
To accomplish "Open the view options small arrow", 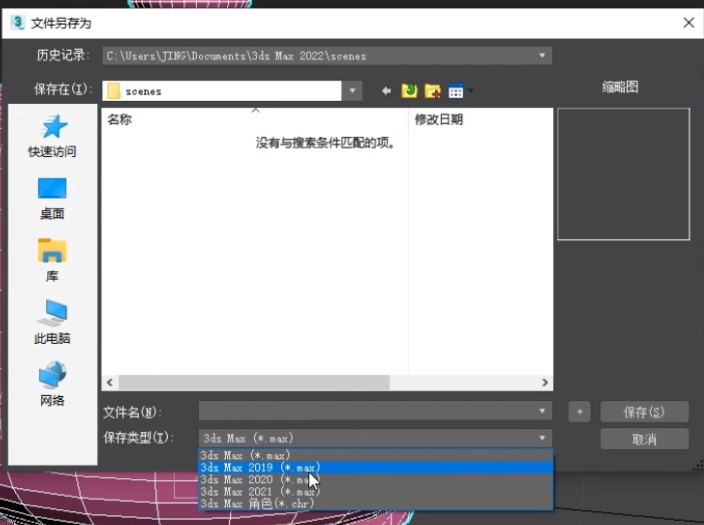I will [x=470, y=91].
